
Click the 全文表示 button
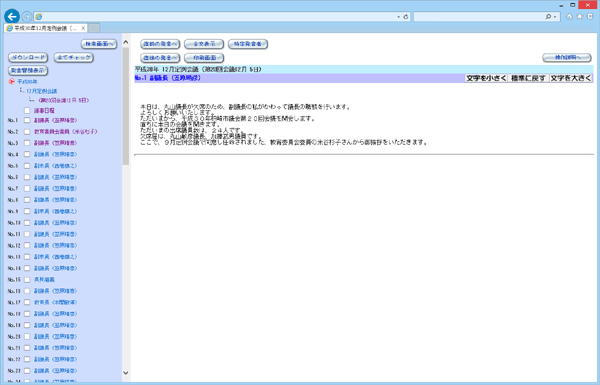[x=204, y=44]
